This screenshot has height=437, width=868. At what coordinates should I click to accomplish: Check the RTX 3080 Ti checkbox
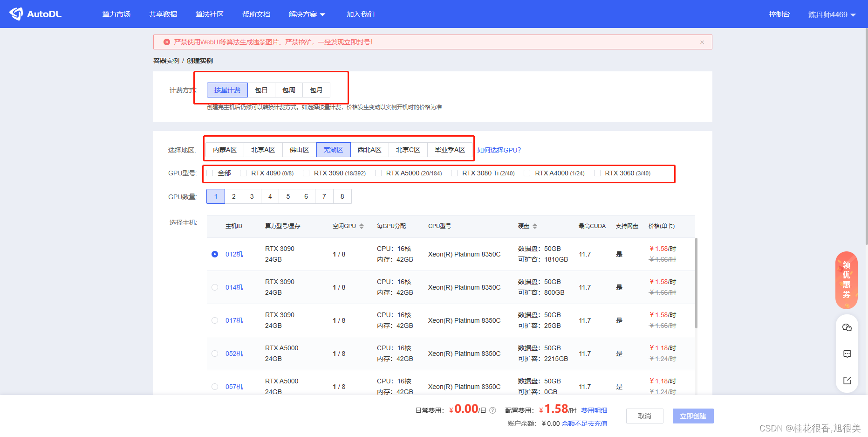coord(454,173)
